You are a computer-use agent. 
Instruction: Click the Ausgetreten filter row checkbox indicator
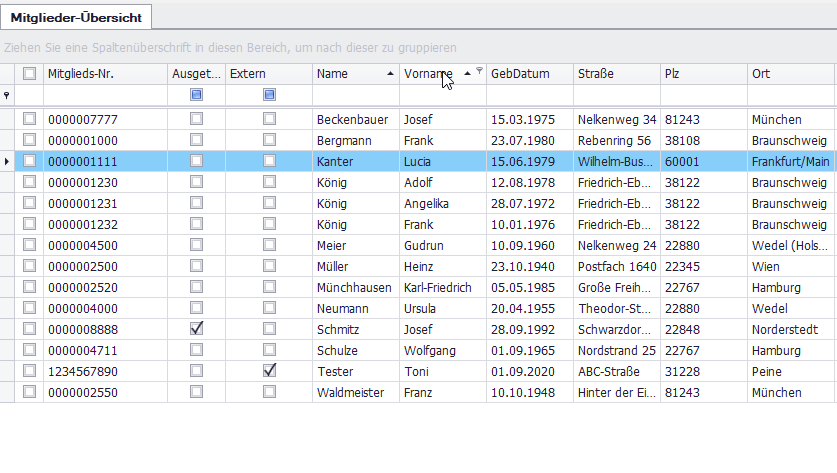[x=196, y=95]
